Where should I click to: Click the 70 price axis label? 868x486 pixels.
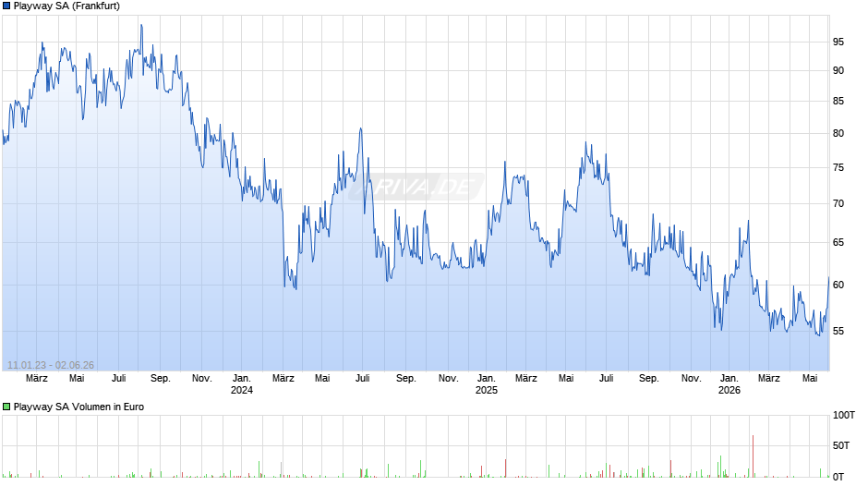838,204
